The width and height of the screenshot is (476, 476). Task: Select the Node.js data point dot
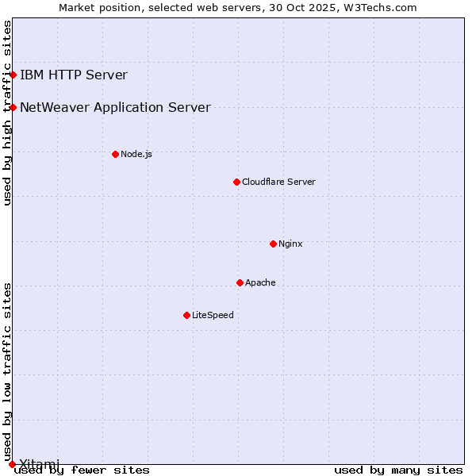(x=115, y=154)
